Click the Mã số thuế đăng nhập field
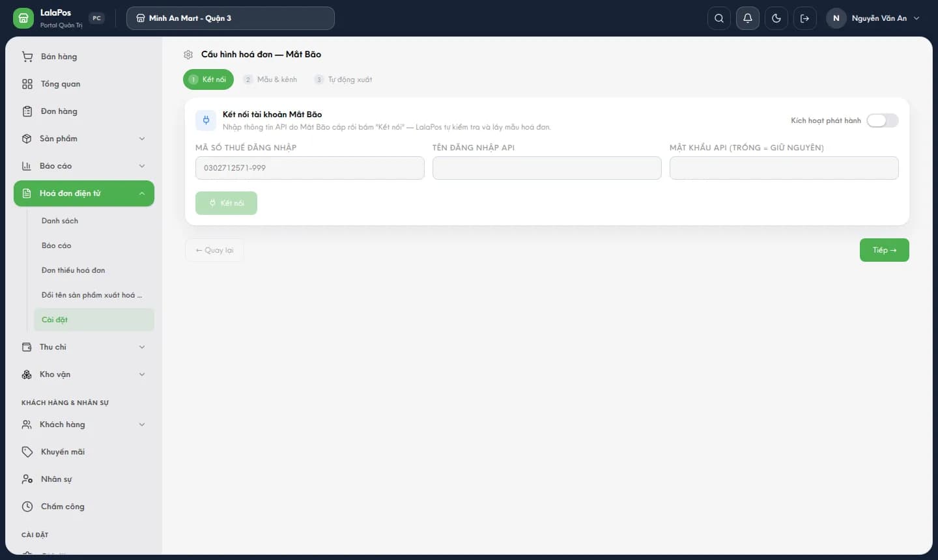 coord(310,168)
